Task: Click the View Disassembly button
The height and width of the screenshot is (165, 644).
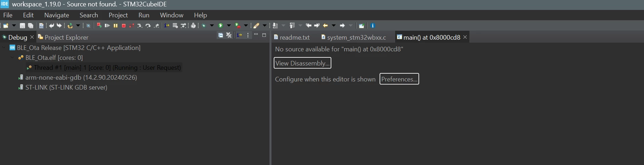Action: (302, 63)
